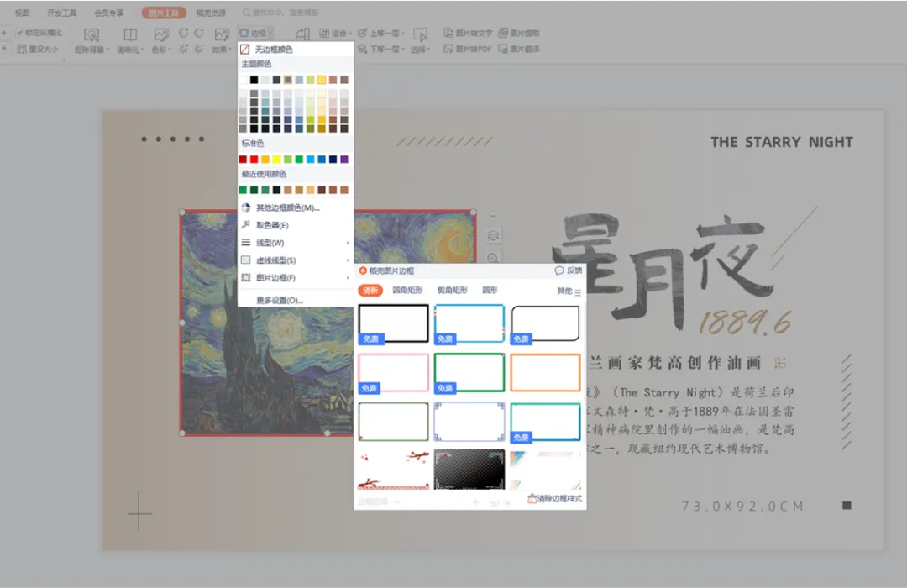Screen dimensions: 907x588
Task: Expand the 线型(W) submenu
Action: 296,243
